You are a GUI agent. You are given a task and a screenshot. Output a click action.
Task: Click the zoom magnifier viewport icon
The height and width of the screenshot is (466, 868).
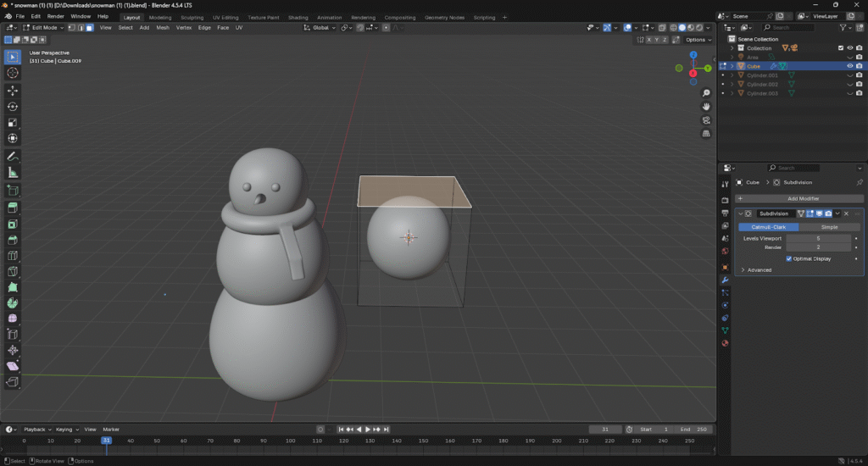(706, 92)
